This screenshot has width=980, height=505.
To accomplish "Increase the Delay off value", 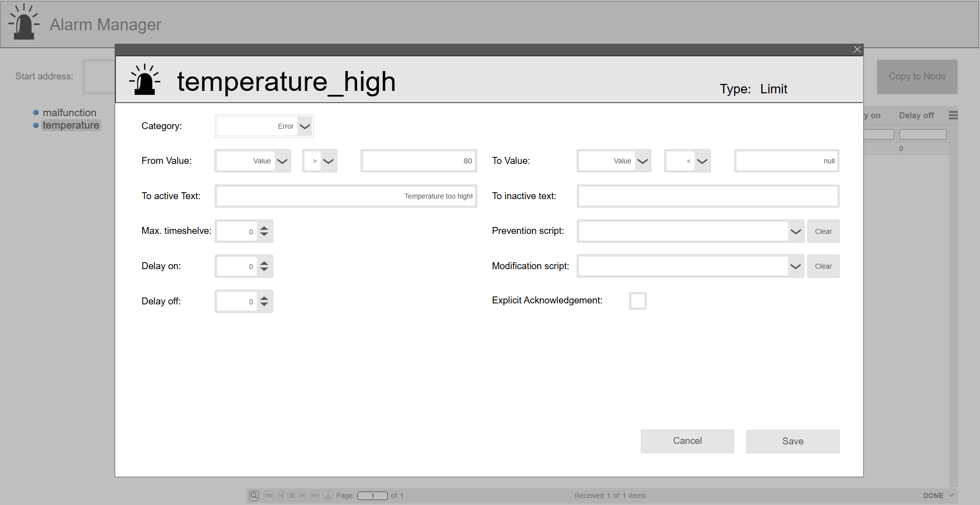I will pyautogui.click(x=264, y=298).
